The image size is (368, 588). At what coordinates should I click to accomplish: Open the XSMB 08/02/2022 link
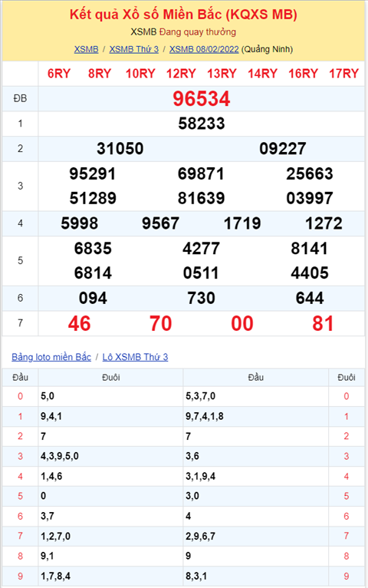coord(204,49)
